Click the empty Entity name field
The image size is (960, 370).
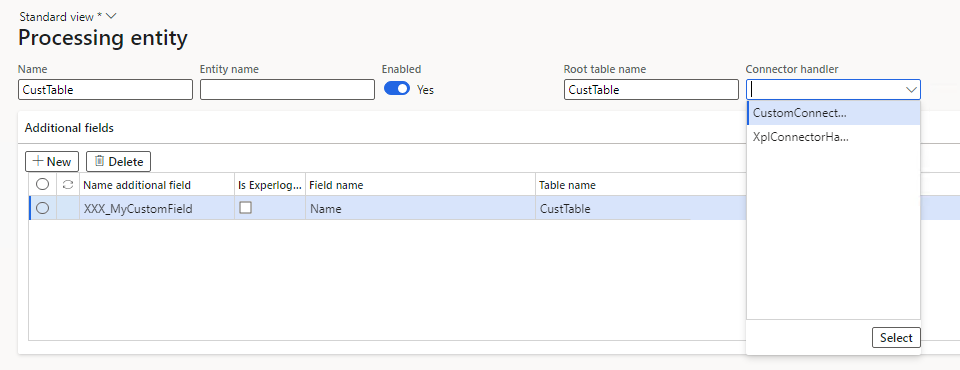point(287,89)
